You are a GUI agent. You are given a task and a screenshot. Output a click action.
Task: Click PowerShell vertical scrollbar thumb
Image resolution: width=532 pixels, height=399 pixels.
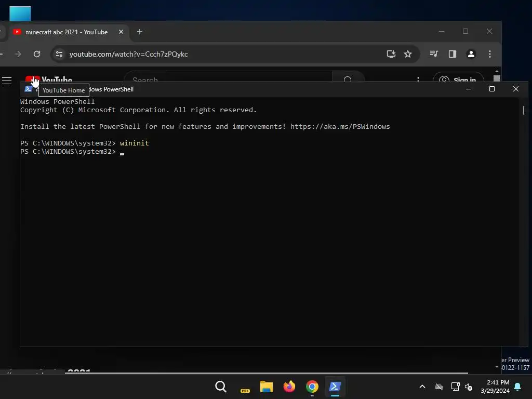(524, 110)
